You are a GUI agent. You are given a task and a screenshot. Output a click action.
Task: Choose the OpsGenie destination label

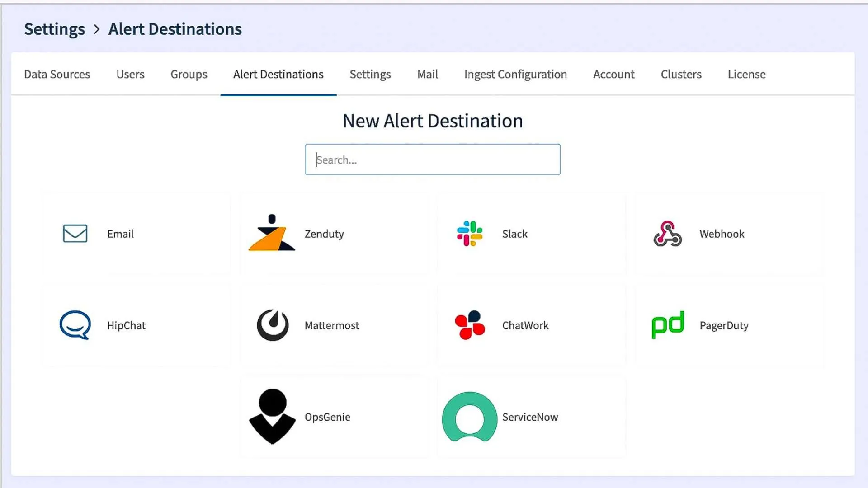coord(327,417)
